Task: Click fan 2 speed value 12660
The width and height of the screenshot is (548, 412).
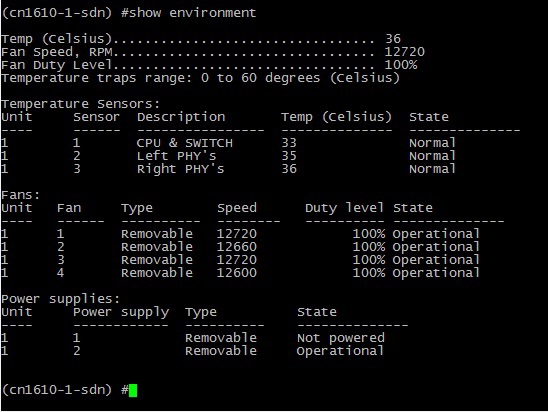Action: pyautogui.click(x=237, y=247)
